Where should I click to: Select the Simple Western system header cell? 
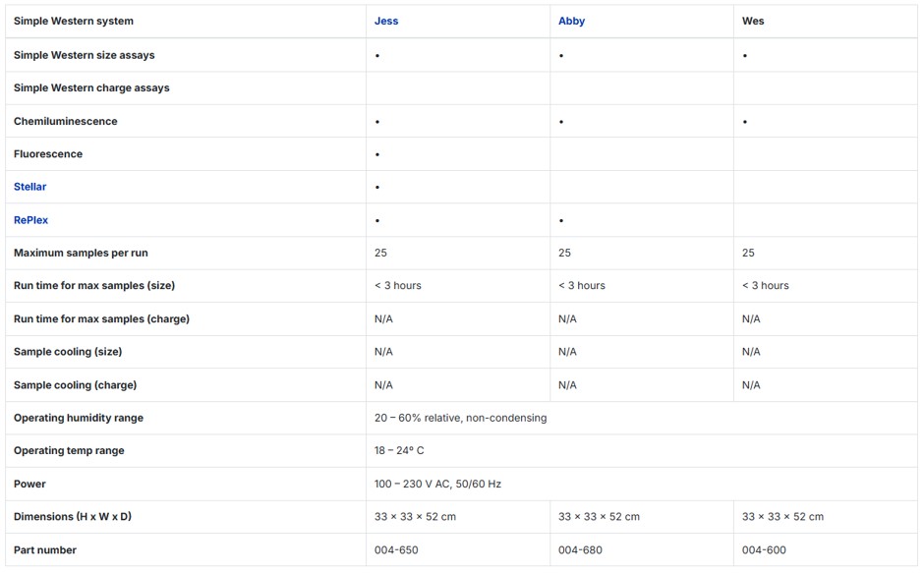tap(74, 21)
